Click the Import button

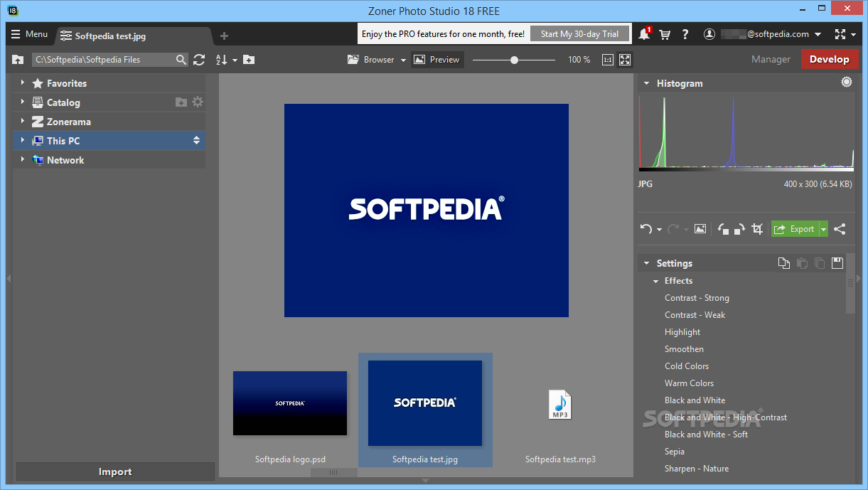pyautogui.click(x=115, y=472)
